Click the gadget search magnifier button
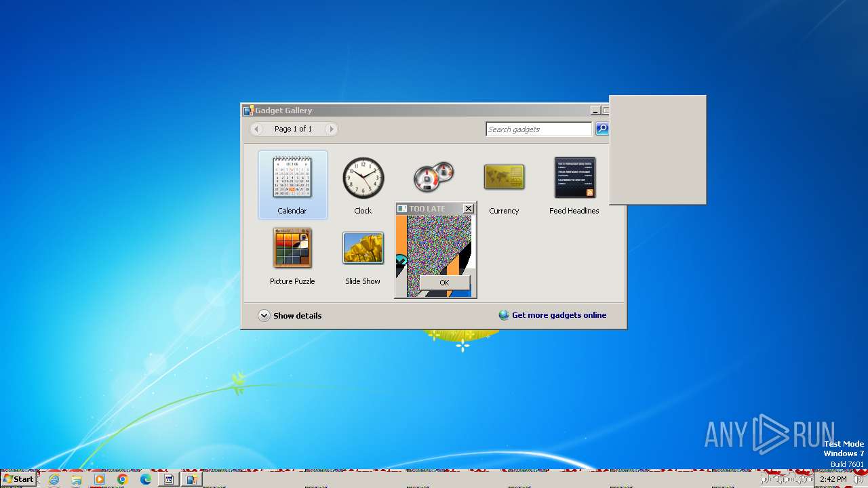Viewport: 868px width, 488px height. pos(601,129)
